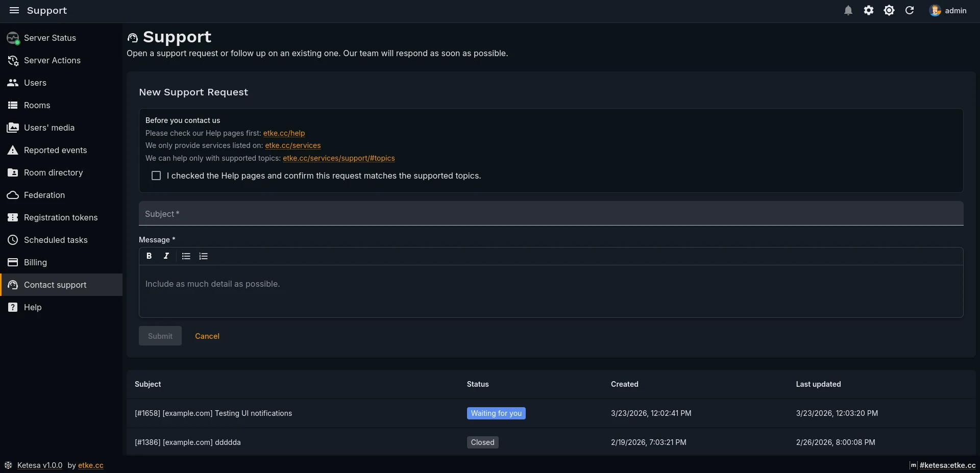Open the Ketesa v1.0.0 footer link

click(40, 465)
